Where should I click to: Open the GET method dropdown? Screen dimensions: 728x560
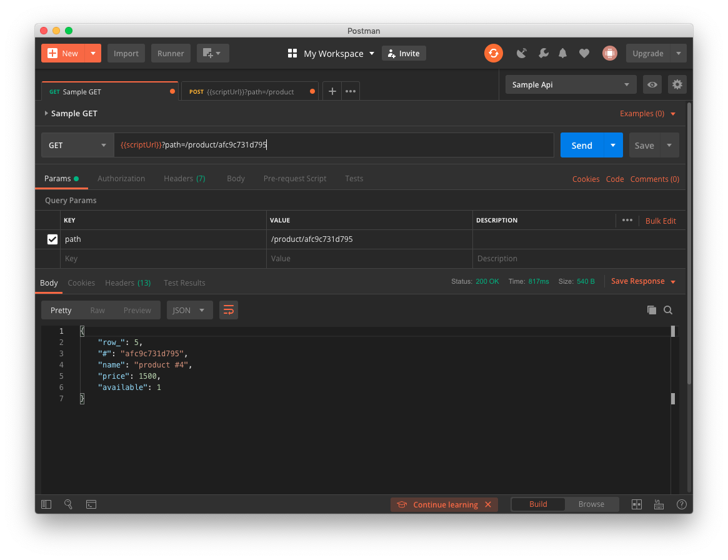pyautogui.click(x=77, y=146)
